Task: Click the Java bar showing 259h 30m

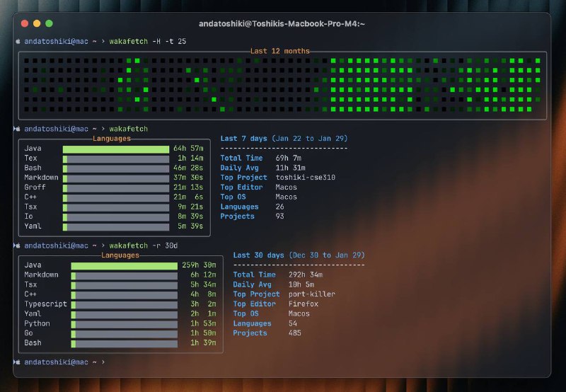Action: [125, 266]
